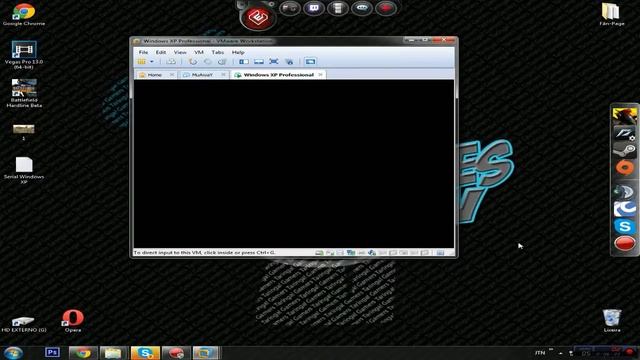Click the send Ctrl+Alt+Del toolbar icon
Viewport: 640px width, 360px height.
(x=171, y=62)
